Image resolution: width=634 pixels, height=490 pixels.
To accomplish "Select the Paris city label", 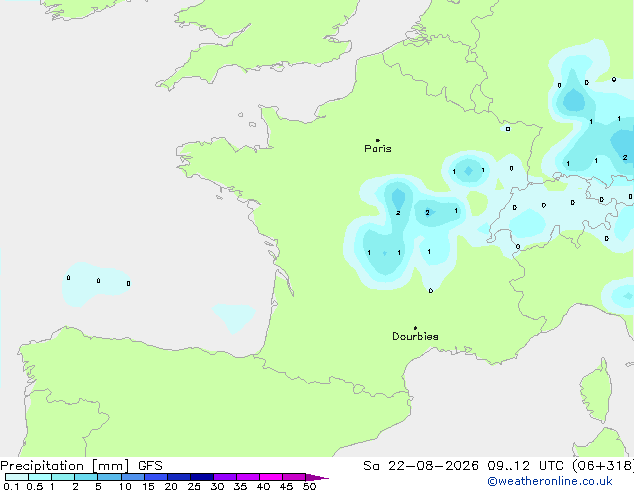I will click(378, 148).
